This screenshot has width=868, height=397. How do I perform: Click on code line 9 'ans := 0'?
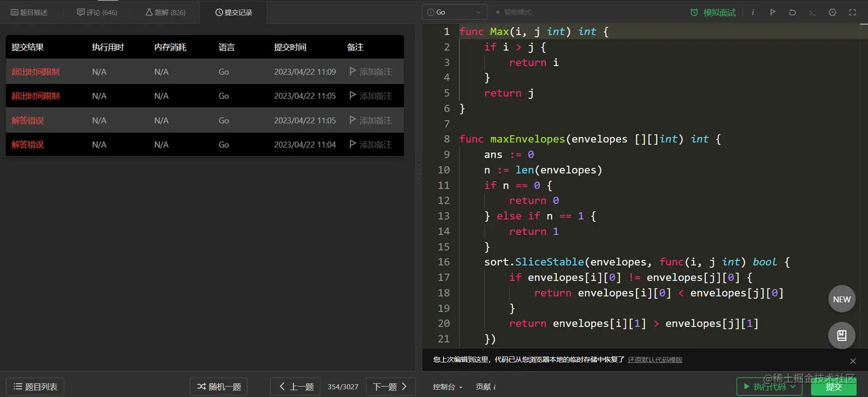509,155
